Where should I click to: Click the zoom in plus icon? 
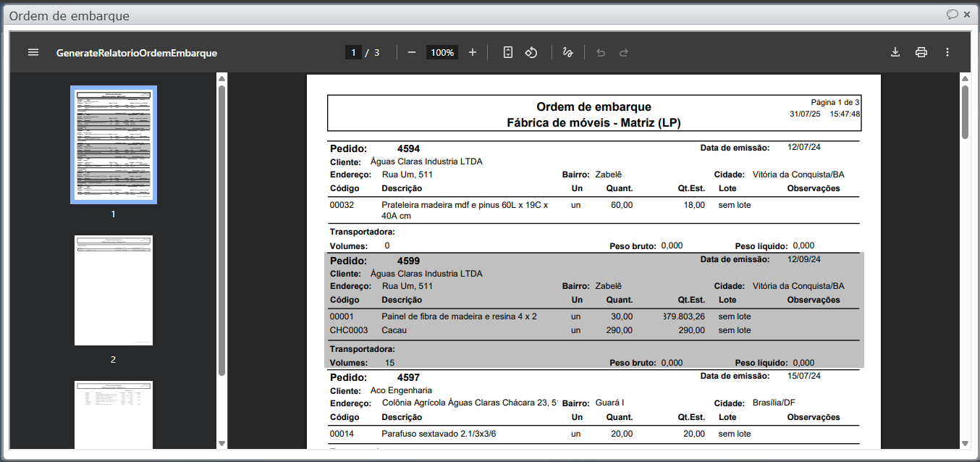tap(473, 52)
